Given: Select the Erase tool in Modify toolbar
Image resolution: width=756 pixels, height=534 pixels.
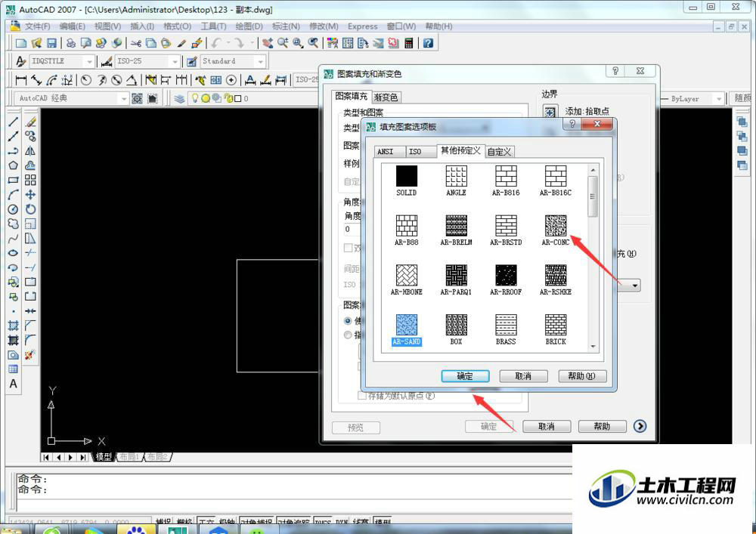Looking at the screenshot, I should (30, 122).
